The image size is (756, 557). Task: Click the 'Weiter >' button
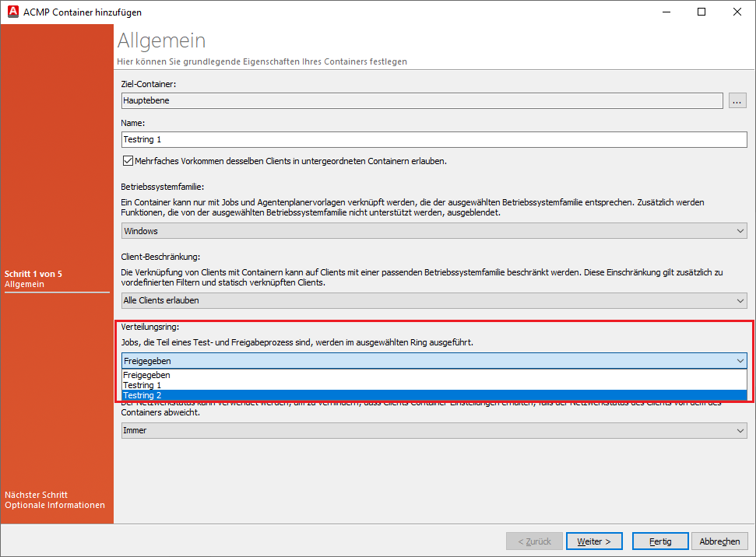[593, 541]
